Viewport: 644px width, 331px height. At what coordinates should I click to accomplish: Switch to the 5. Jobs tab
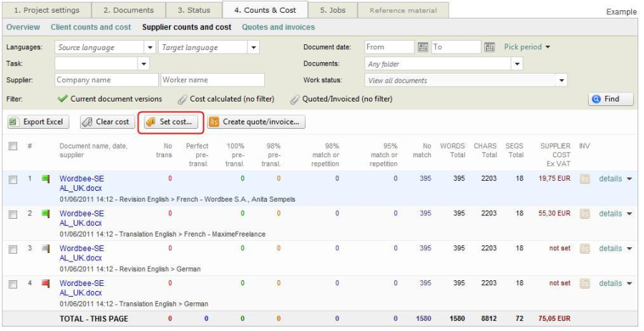point(333,10)
